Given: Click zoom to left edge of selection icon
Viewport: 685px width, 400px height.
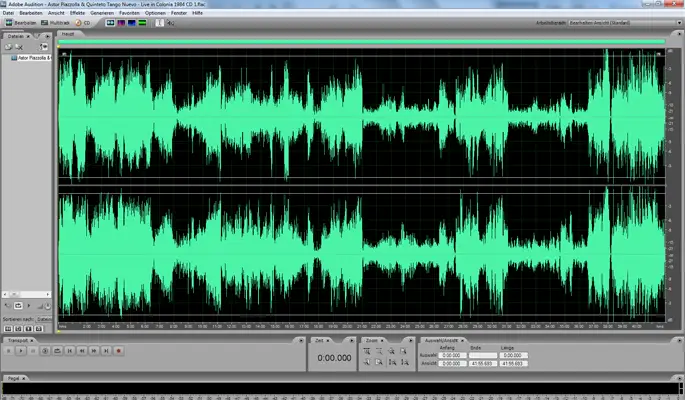Looking at the screenshot, I should tap(367, 362).
